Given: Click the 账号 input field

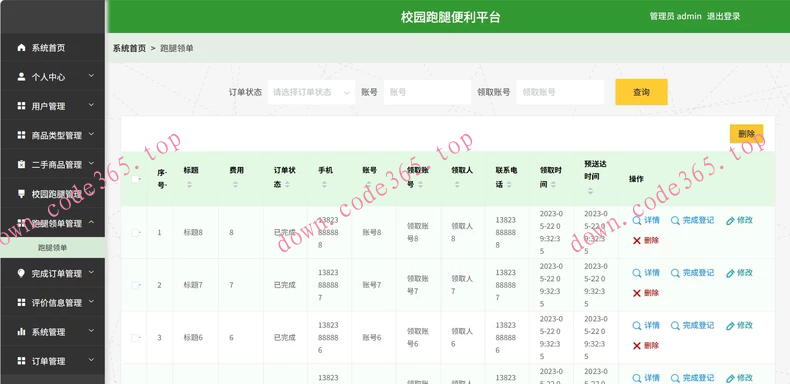Looking at the screenshot, I should (x=427, y=92).
